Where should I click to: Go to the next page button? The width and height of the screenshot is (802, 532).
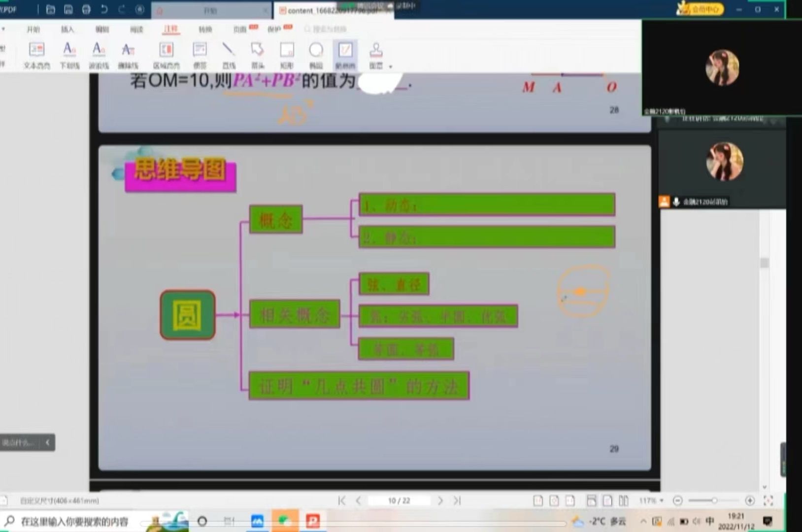click(440, 501)
